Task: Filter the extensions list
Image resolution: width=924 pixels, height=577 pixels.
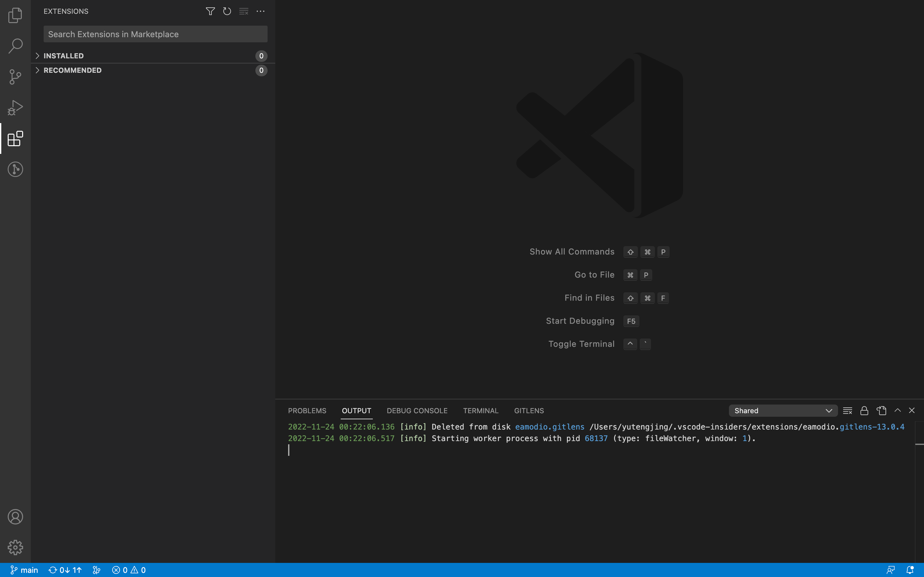Action: (210, 11)
